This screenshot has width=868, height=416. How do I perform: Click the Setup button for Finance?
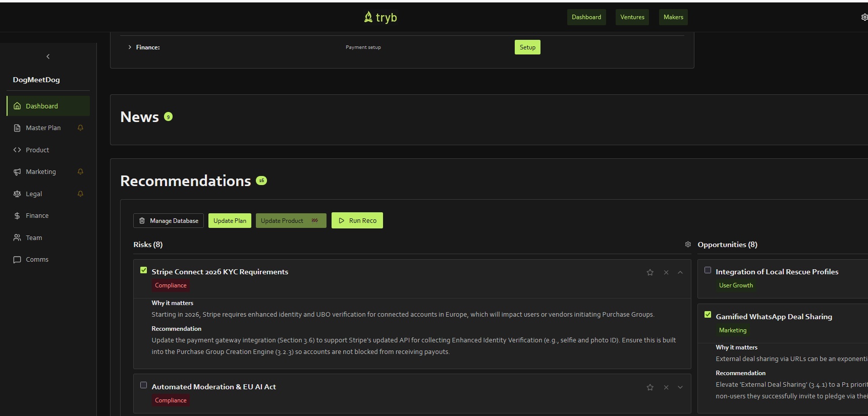[x=527, y=47]
